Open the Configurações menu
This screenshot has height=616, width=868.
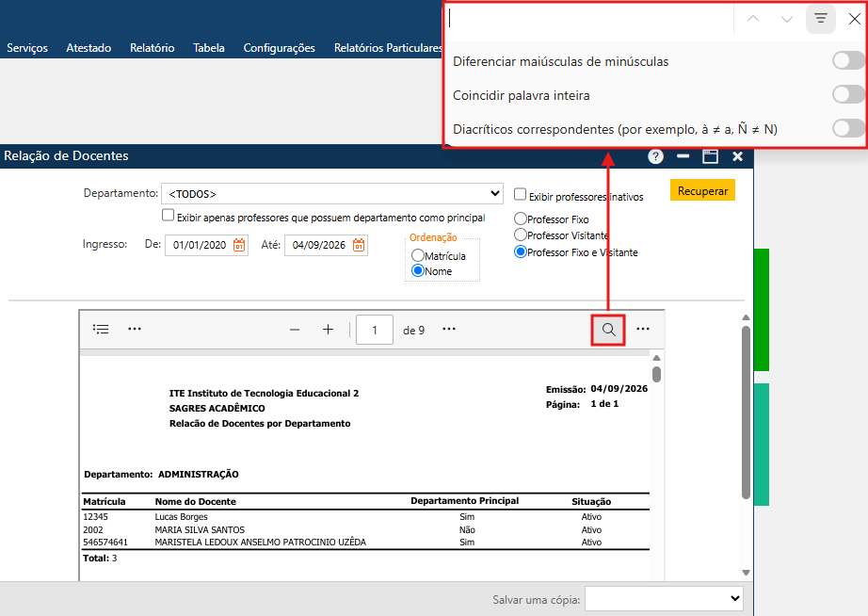coord(279,48)
